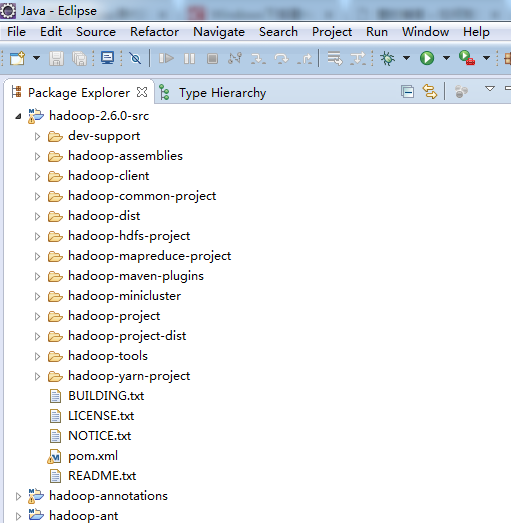Toggle Use Step Filters icon
This screenshot has width=511, height=523.
[358, 59]
